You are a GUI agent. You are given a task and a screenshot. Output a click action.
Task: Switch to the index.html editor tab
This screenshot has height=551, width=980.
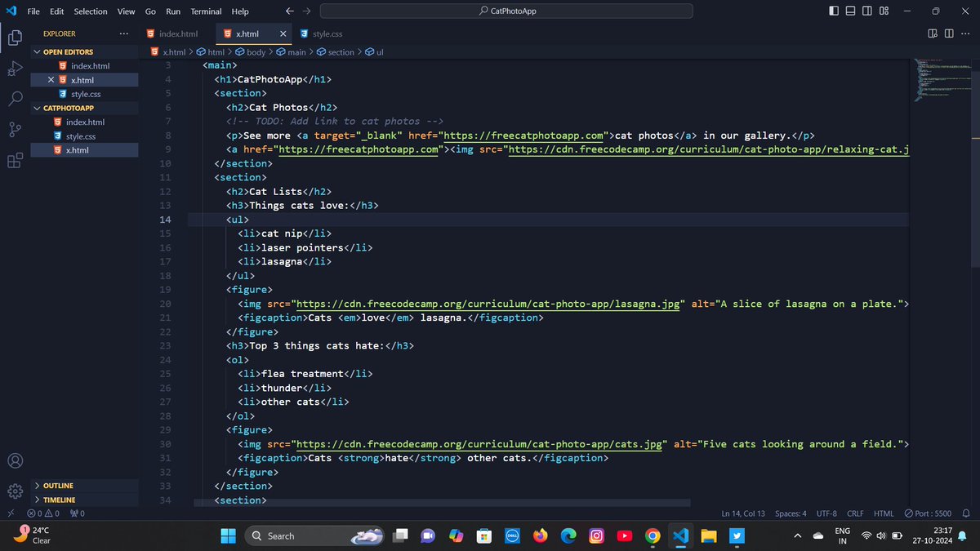(x=177, y=33)
